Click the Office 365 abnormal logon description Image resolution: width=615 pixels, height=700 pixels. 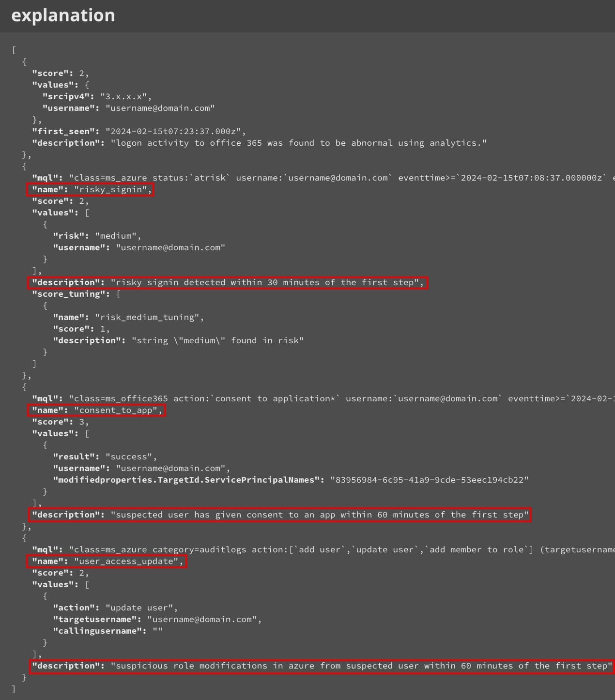(299, 143)
